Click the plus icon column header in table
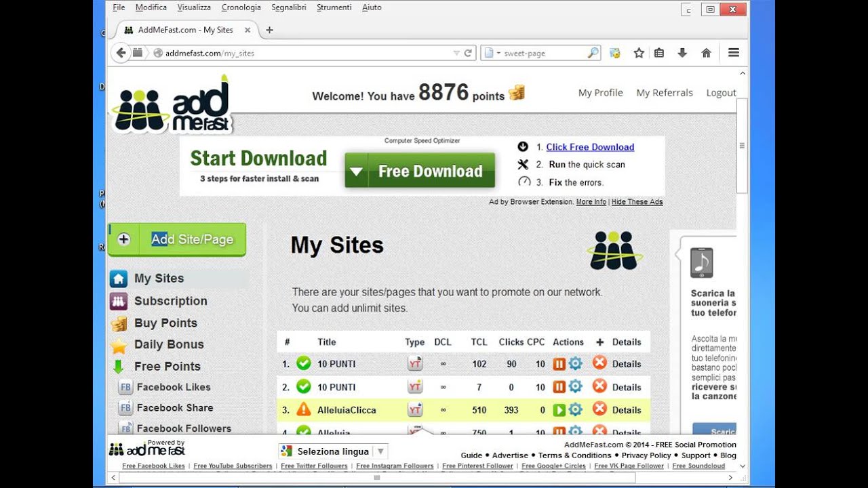 pyautogui.click(x=599, y=342)
